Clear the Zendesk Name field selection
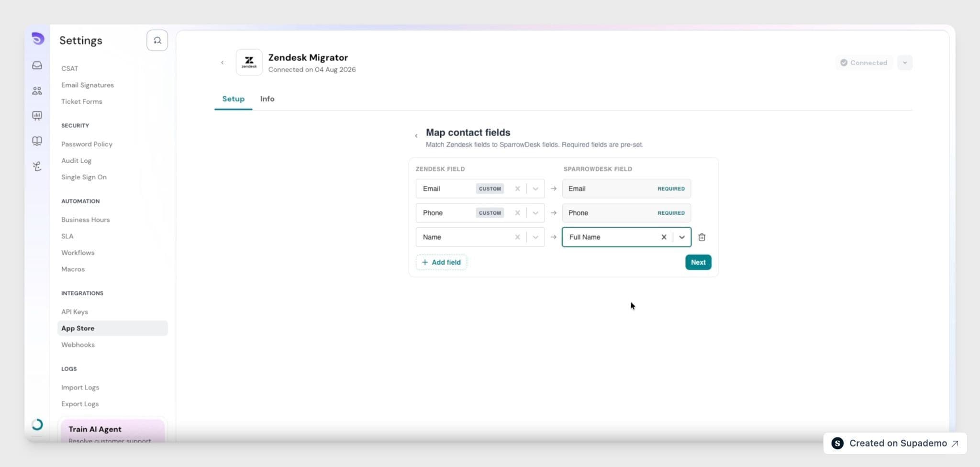 (517, 237)
